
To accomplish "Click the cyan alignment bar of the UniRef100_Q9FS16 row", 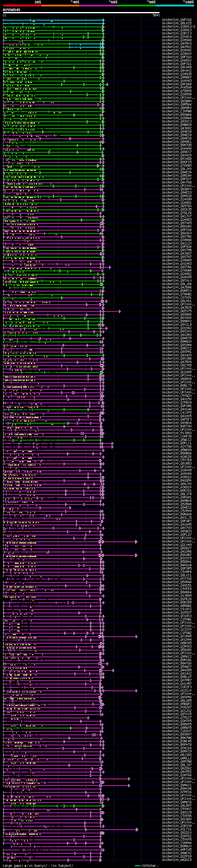I will pyautogui.click(x=53, y=20).
